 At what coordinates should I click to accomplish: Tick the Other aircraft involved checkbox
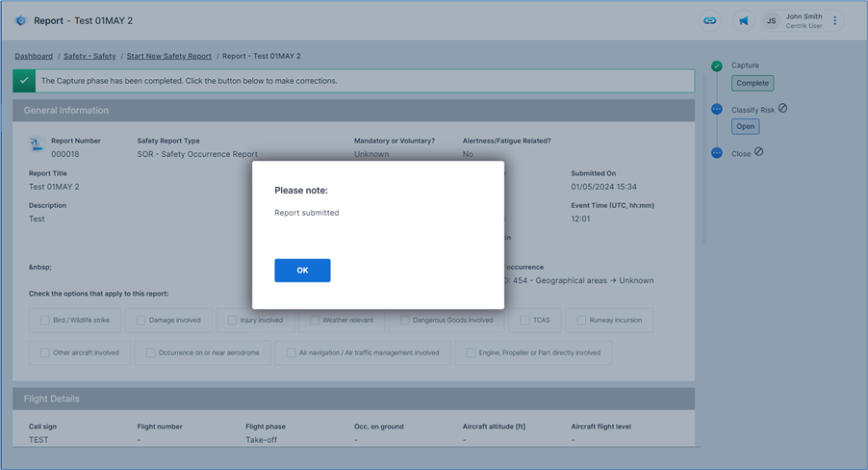(45, 353)
